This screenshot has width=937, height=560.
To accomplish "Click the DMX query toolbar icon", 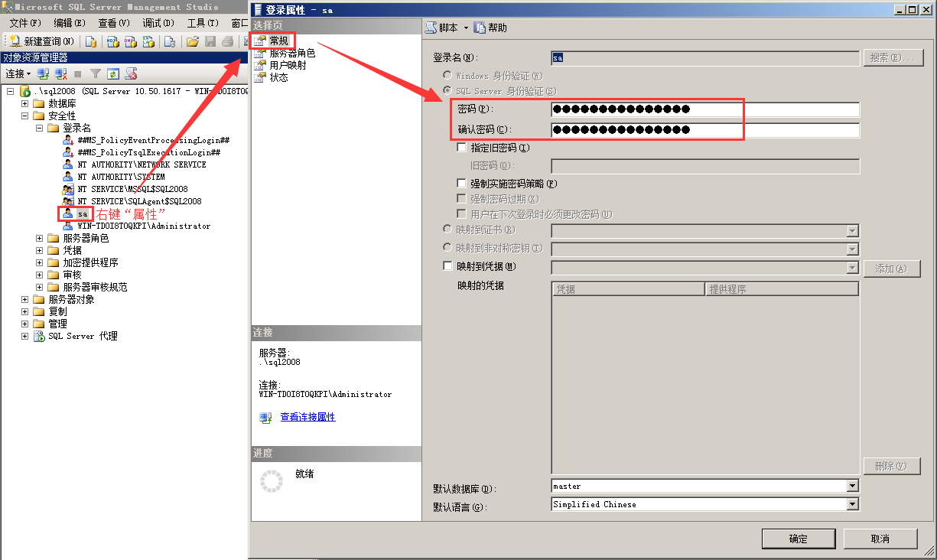I will pos(131,41).
